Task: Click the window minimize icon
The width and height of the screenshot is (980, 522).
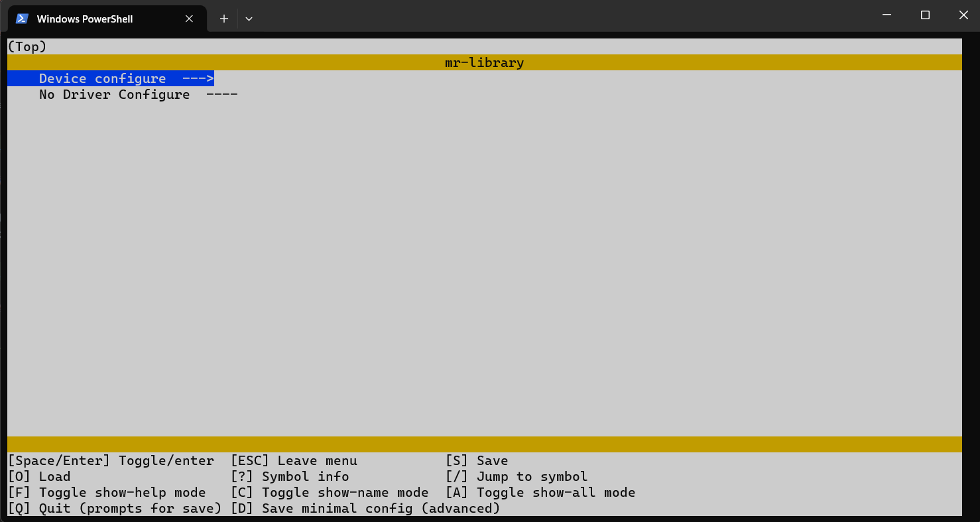Action: click(887, 15)
